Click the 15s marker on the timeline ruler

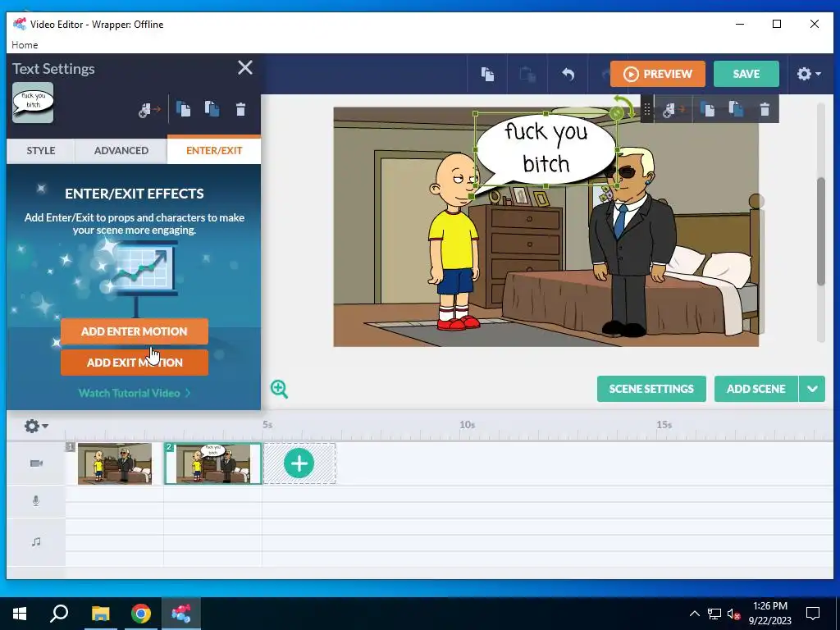[x=664, y=425]
